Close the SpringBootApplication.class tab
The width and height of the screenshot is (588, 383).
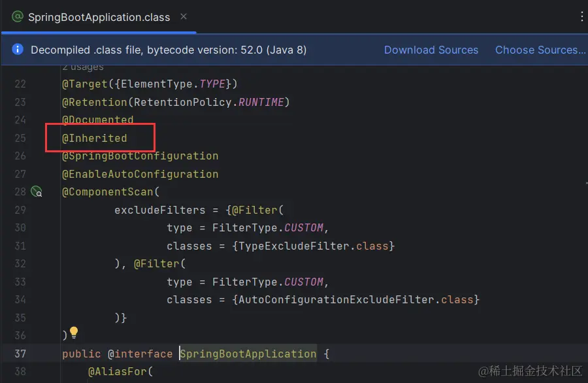pos(184,16)
